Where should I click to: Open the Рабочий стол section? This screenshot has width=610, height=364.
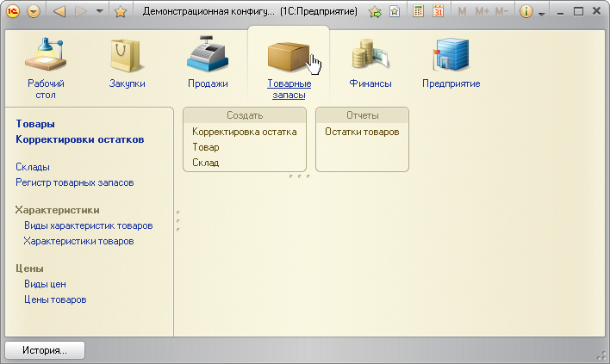coord(46,67)
